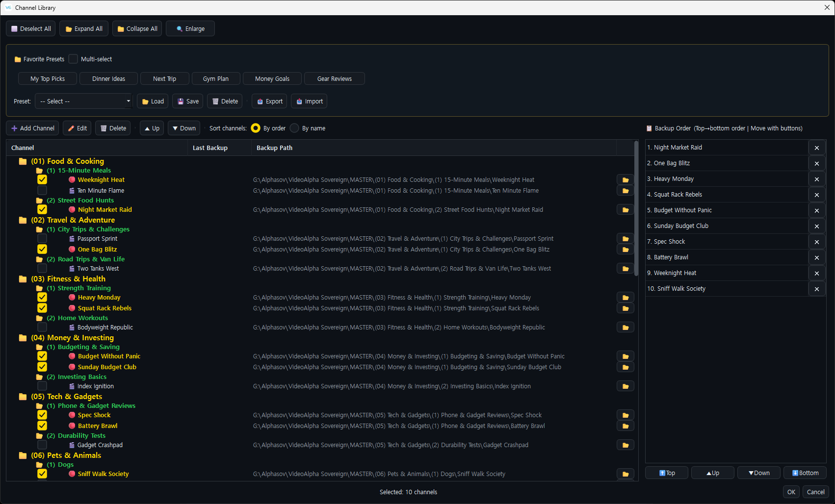Viewport: 835px width, 504px height.
Task: Move item to Top of backup order
Action: pos(667,473)
